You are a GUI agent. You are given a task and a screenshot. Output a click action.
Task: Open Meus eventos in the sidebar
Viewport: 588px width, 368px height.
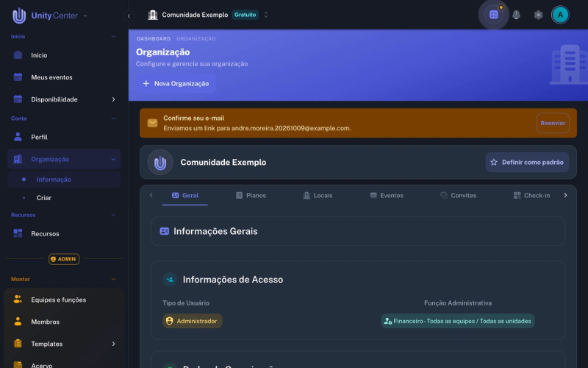tap(64, 77)
